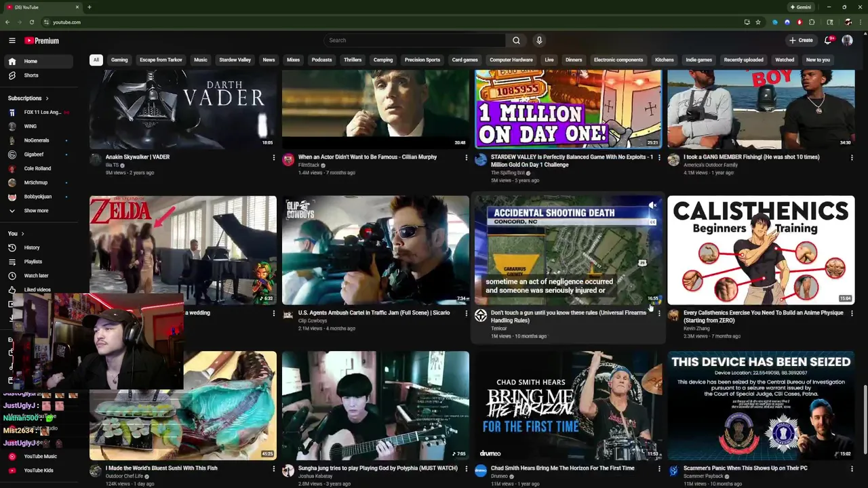This screenshot has height=488, width=868.
Task: Click into the Search field
Action: click(414, 41)
